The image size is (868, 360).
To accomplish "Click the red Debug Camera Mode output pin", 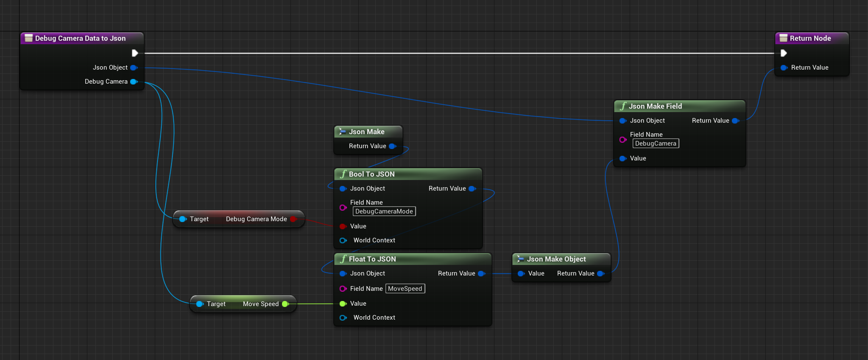I will (x=293, y=219).
